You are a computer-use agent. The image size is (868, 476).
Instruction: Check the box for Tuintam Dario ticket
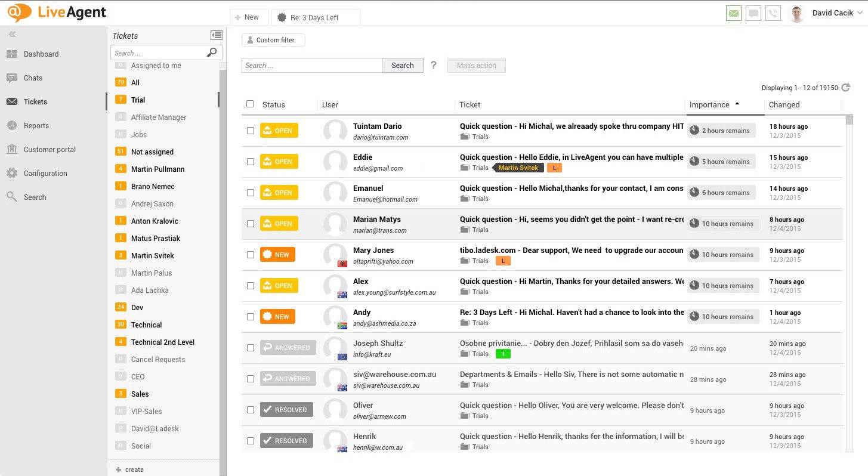(x=251, y=131)
